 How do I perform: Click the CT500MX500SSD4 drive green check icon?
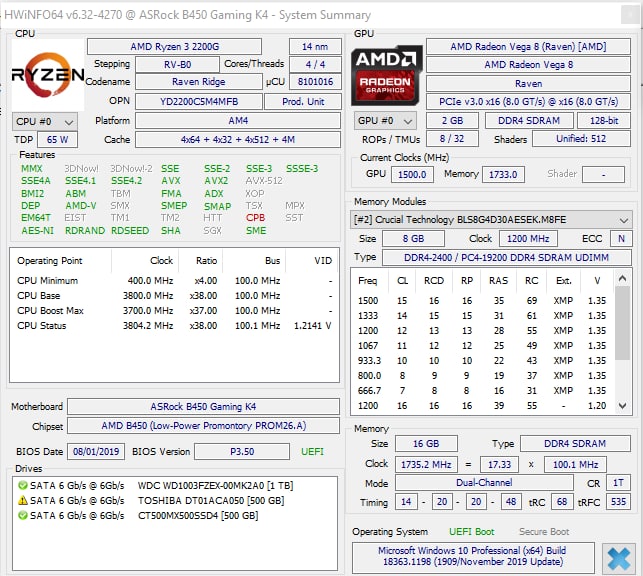(23, 515)
